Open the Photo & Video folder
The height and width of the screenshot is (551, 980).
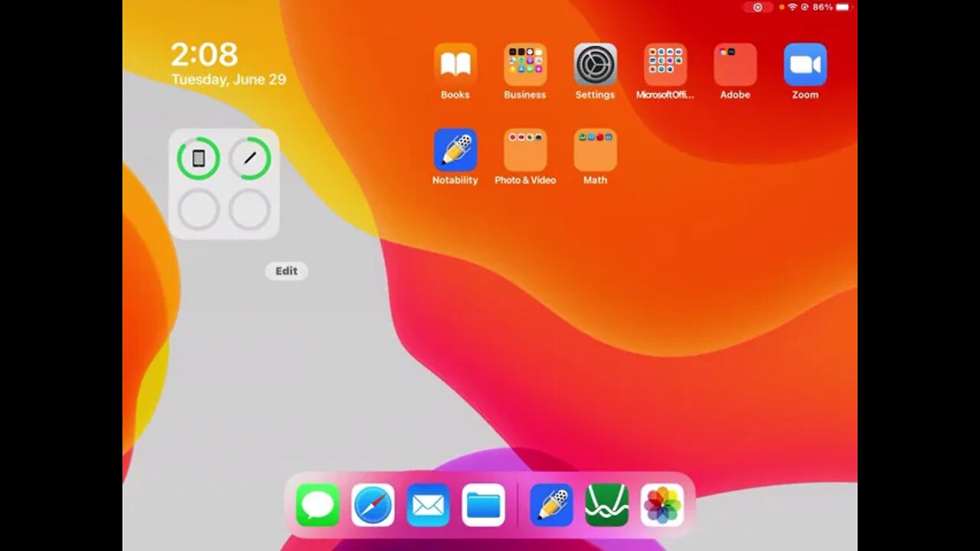[x=525, y=149]
